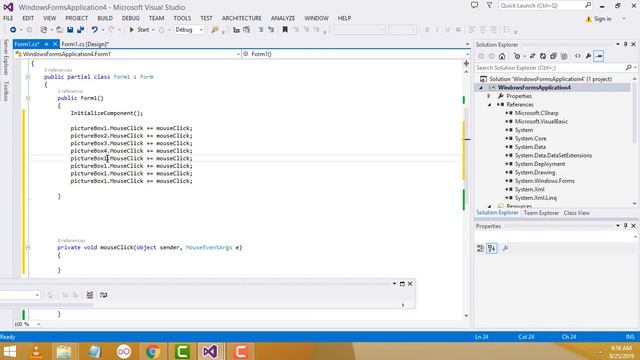Open Google Chrome from the taskbar

click(153, 351)
